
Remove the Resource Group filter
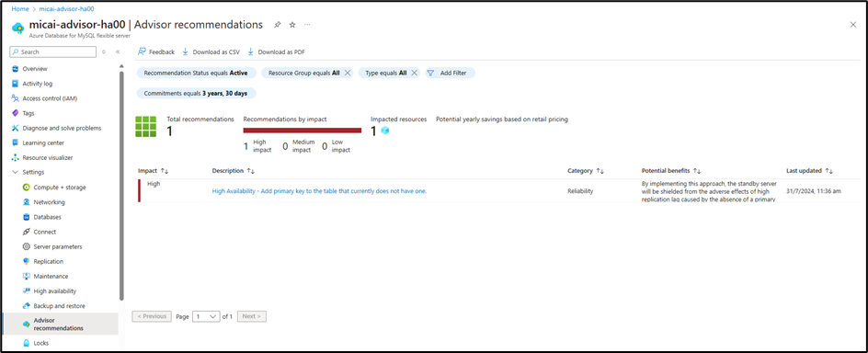348,73
